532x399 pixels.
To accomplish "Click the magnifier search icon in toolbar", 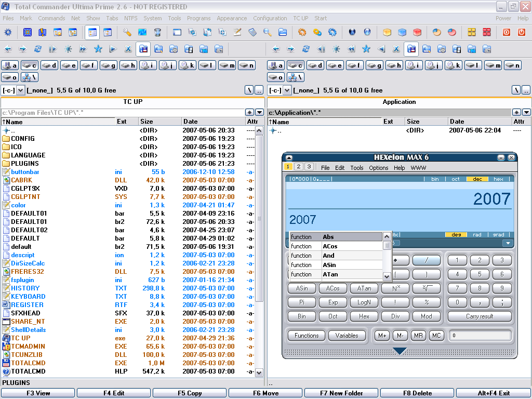I will click(268, 32).
